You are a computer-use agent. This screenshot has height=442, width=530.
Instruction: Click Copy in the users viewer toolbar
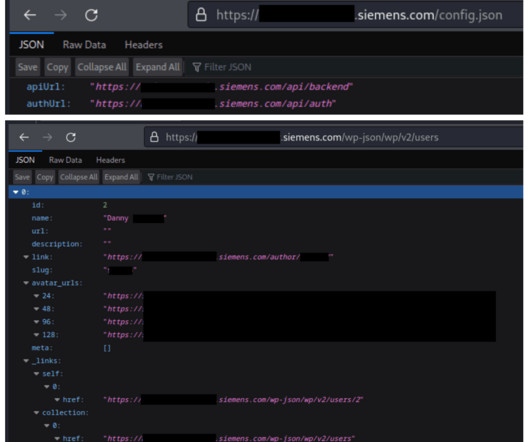click(x=45, y=177)
